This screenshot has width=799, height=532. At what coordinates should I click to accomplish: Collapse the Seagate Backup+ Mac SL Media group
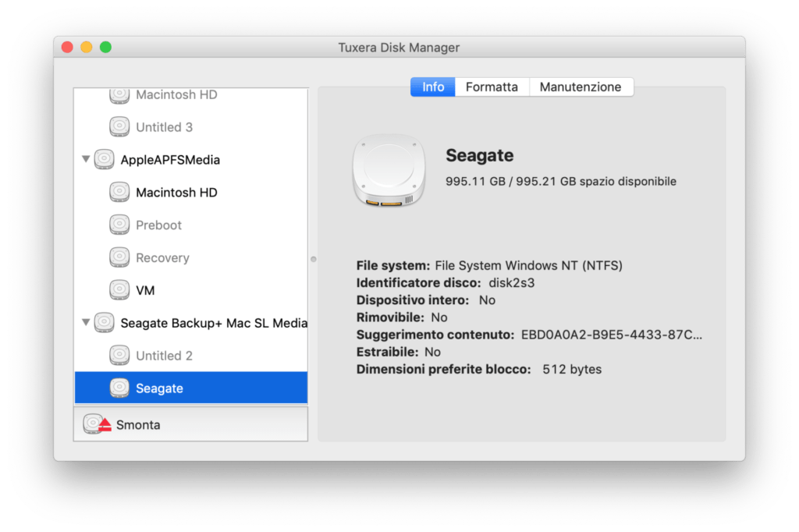pyautogui.click(x=86, y=323)
